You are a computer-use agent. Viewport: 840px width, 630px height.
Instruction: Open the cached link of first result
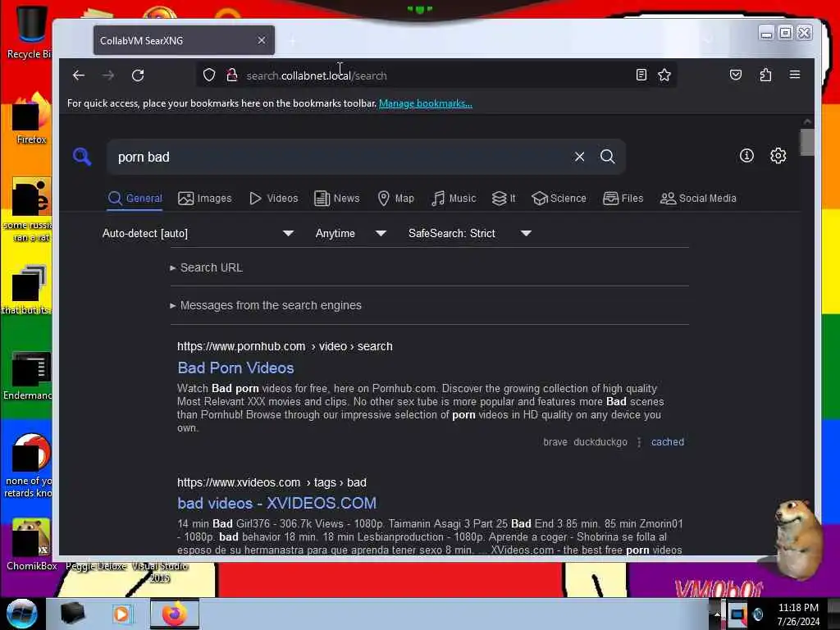click(x=668, y=442)
